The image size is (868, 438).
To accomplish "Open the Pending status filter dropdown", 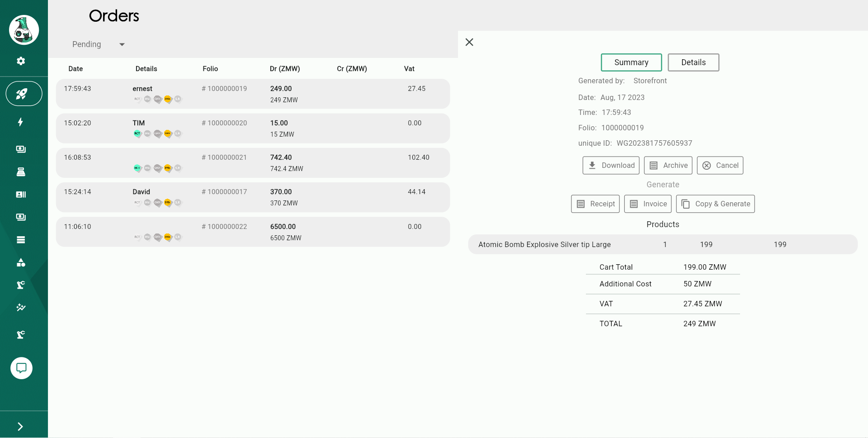I will coord(98,44).
